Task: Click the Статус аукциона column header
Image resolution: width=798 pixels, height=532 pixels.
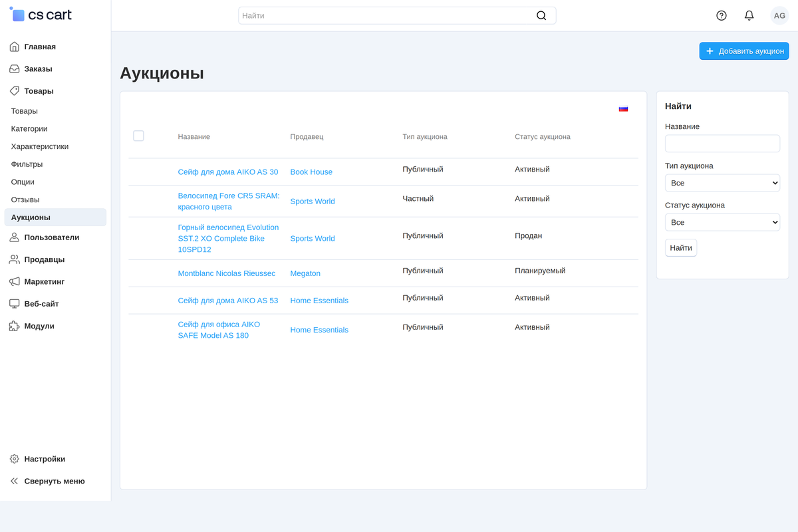Action: (x=543, y=136)
